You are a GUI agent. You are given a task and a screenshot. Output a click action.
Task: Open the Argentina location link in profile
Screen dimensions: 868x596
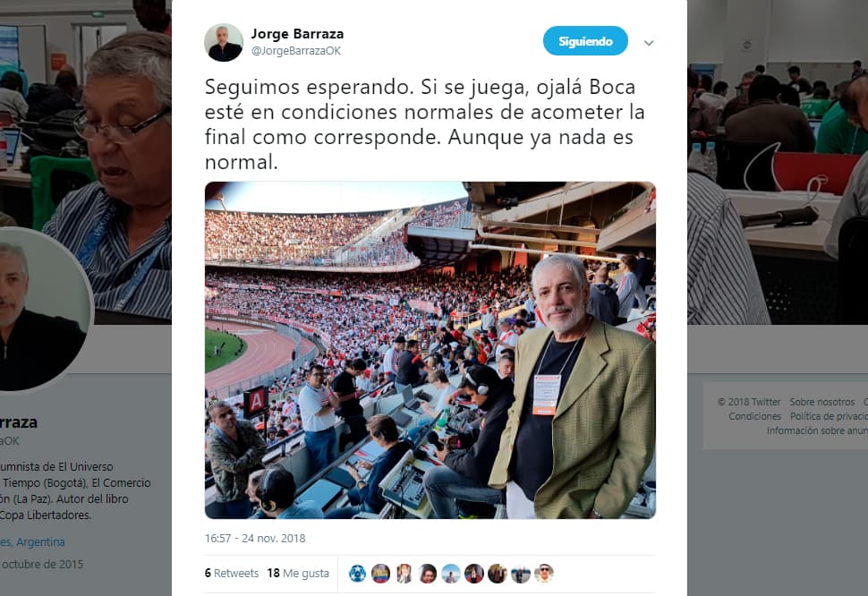pyautogui.click(x=32, y=541)
